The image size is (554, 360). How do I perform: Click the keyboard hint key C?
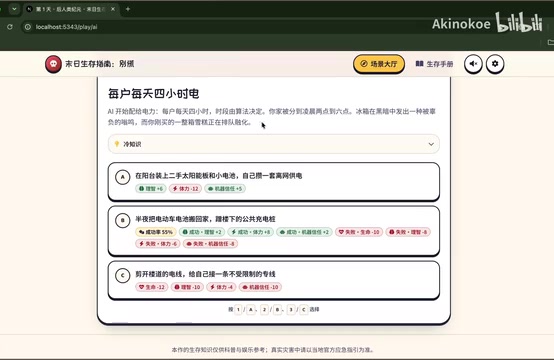click(303, 310)
